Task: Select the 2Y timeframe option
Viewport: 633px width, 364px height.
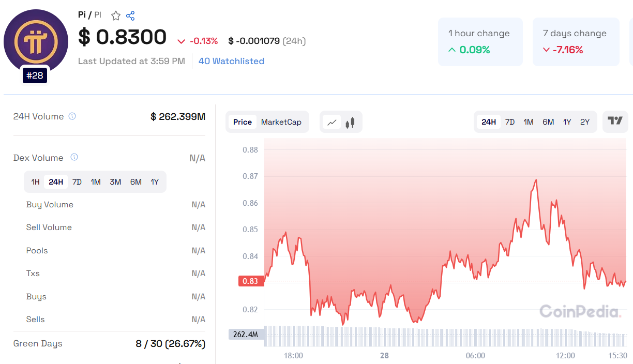Action: click(x=585, y=122)
